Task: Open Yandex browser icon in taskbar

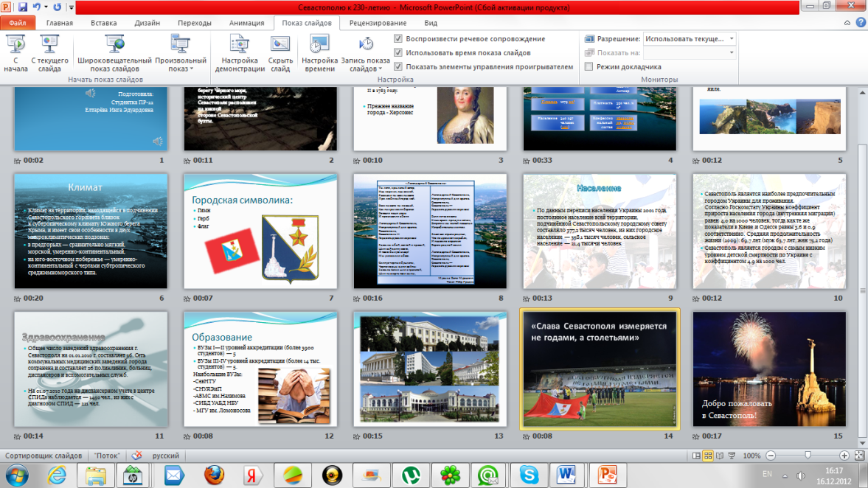Action: (x=253, y=475)
